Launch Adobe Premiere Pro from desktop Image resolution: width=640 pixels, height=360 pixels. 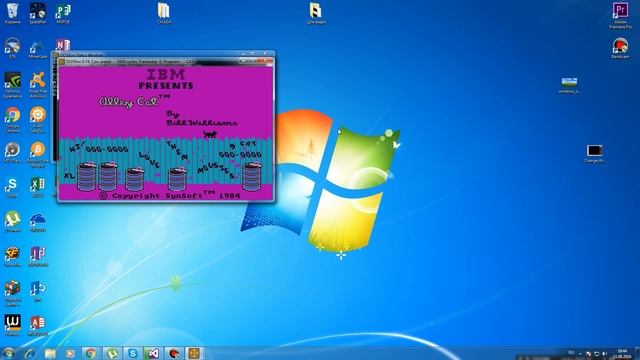pos(620,15)
